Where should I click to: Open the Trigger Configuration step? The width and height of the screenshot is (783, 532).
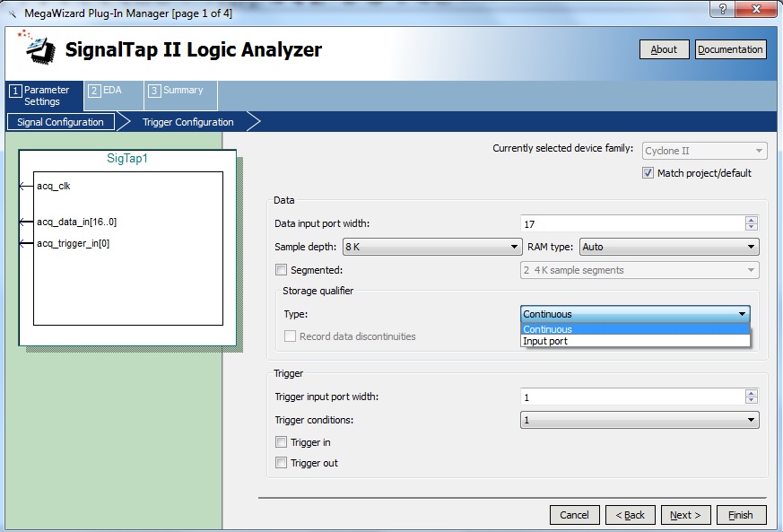[188, 122]
